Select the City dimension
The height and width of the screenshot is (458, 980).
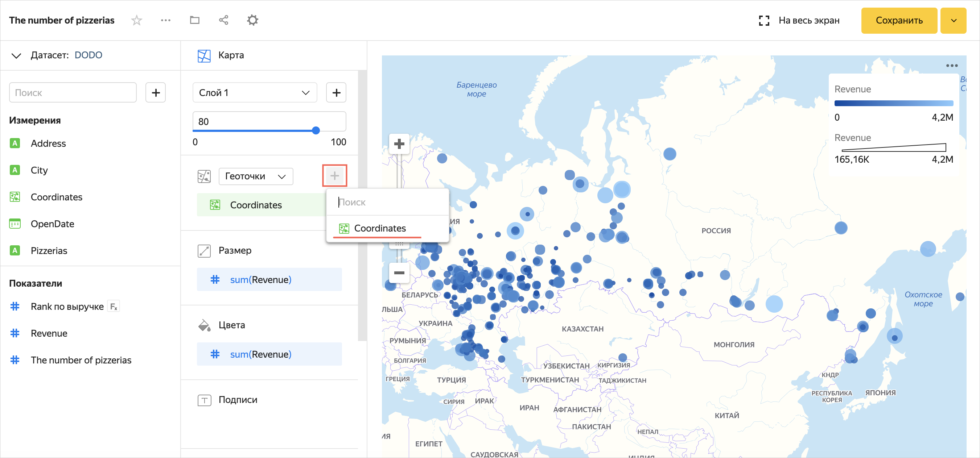(x=39, y=170)
